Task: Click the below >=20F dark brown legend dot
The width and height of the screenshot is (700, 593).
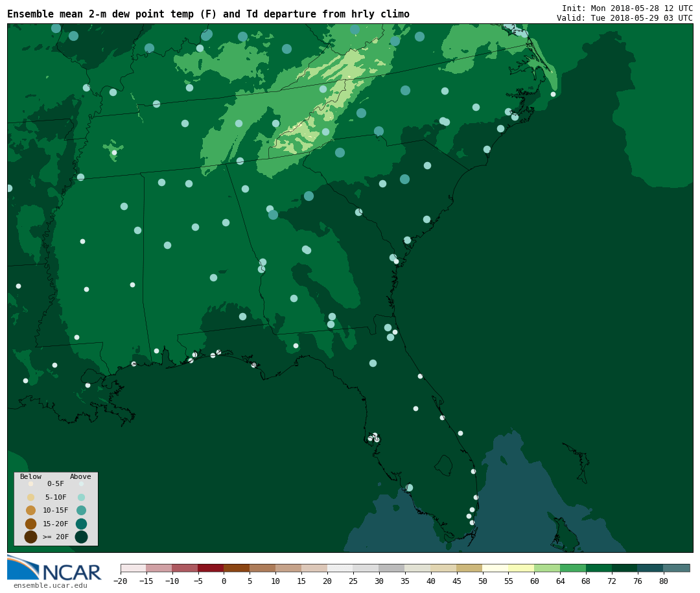Action: click(31, 537)
